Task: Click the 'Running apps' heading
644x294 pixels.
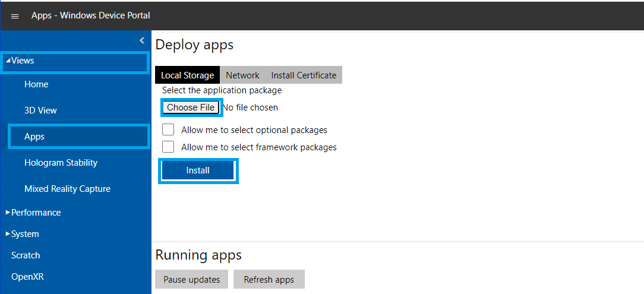Action: tap(198, 255)
